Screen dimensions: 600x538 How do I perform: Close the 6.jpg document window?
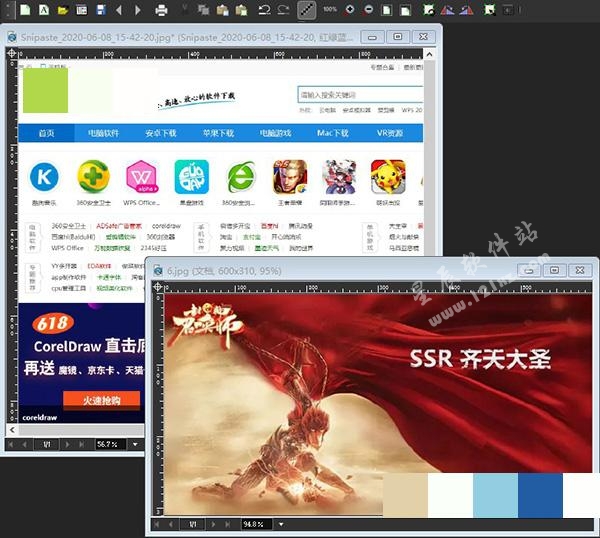click(x=580, y=271)
